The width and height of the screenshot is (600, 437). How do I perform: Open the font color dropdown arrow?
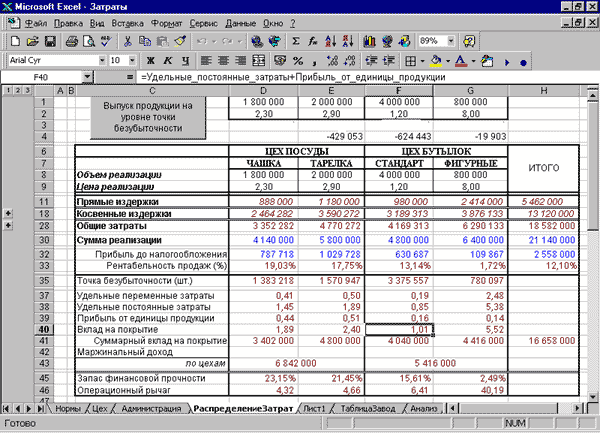[x=473, y=61]
